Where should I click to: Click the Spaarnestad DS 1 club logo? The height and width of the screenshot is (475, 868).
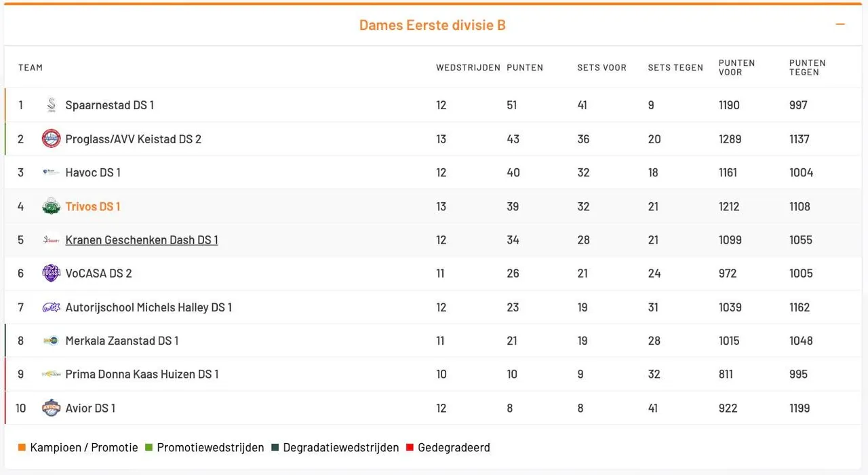(51, 105)
